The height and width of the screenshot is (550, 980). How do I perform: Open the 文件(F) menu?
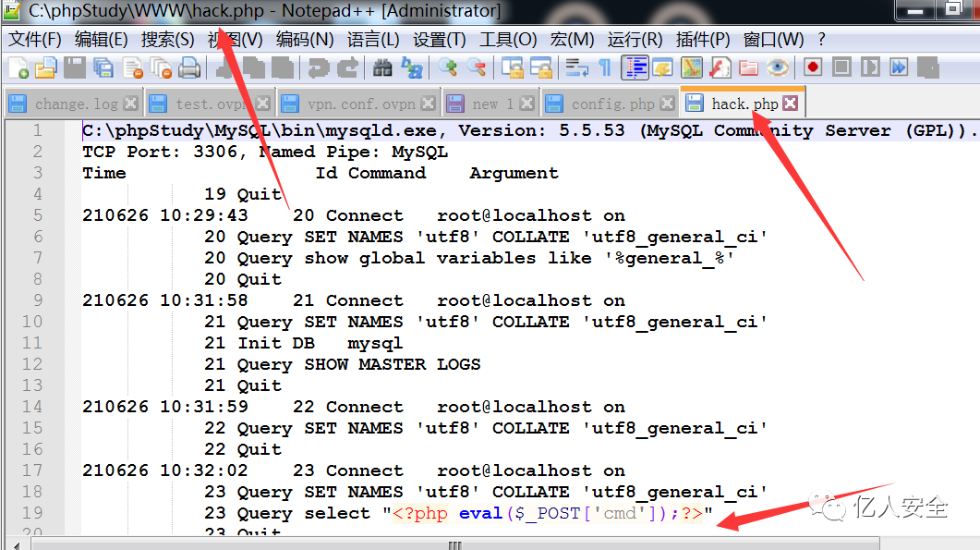[x=35, y=40]
